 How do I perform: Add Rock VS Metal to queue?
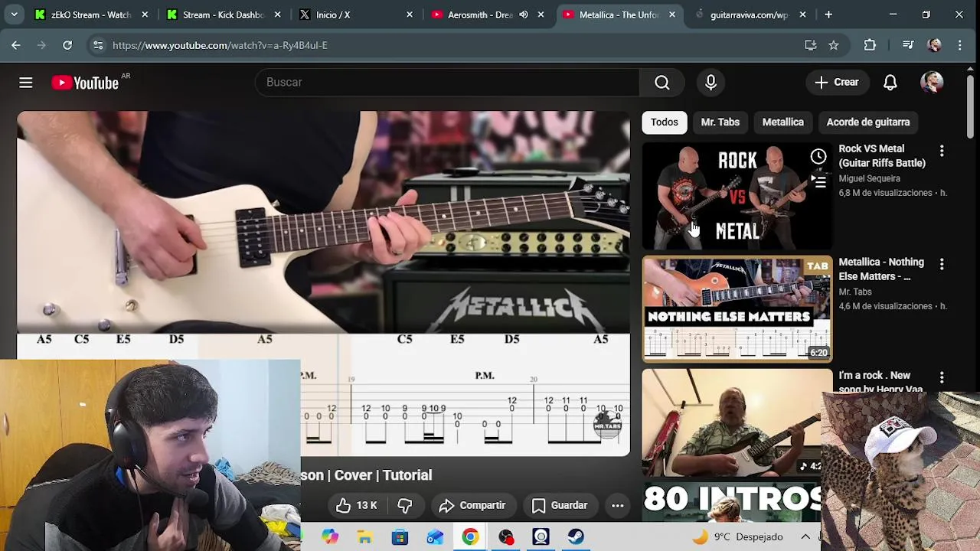[818, 181]
